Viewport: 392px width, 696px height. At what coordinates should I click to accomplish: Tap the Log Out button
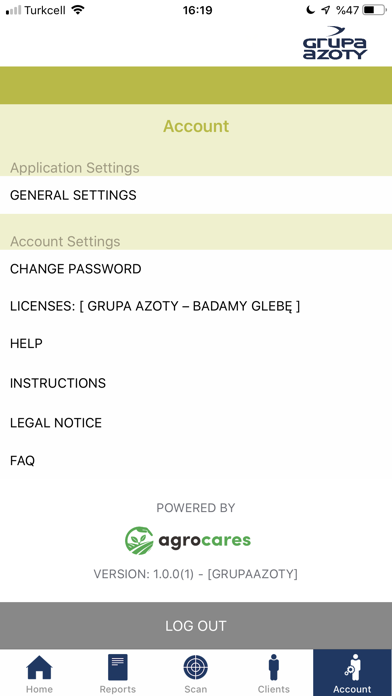(x=196, y=626)
